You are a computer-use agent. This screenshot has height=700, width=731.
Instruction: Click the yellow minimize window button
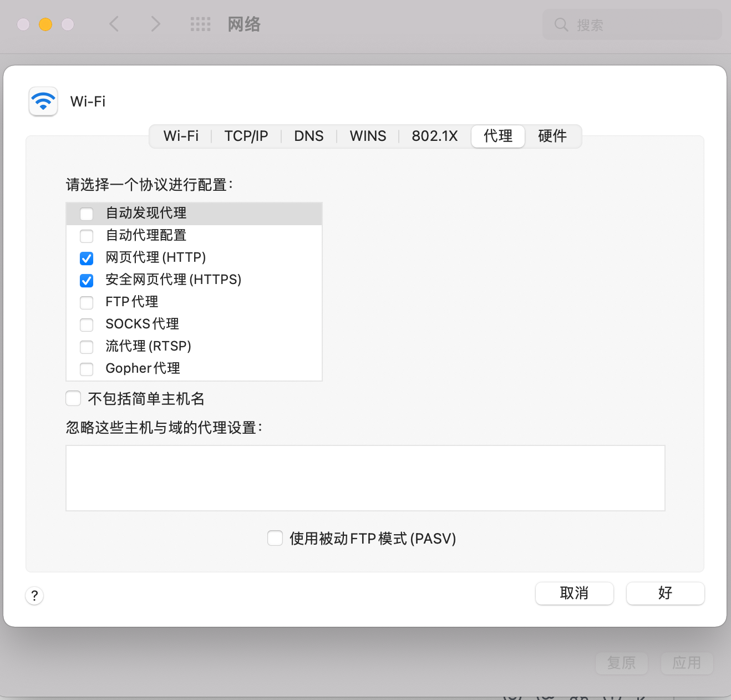coord(45,24)
